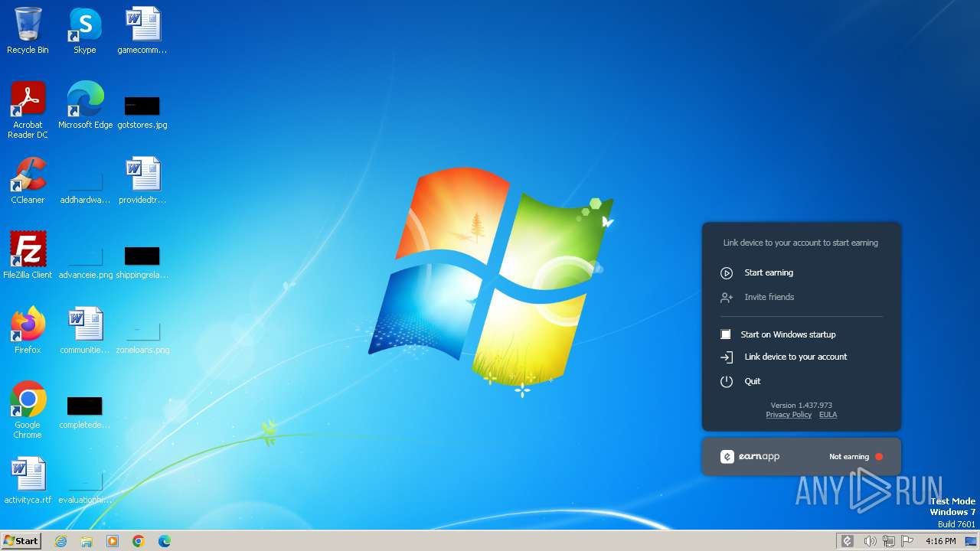Click the Link device to start earning header

pyautogui.click(x=801, y=243)
